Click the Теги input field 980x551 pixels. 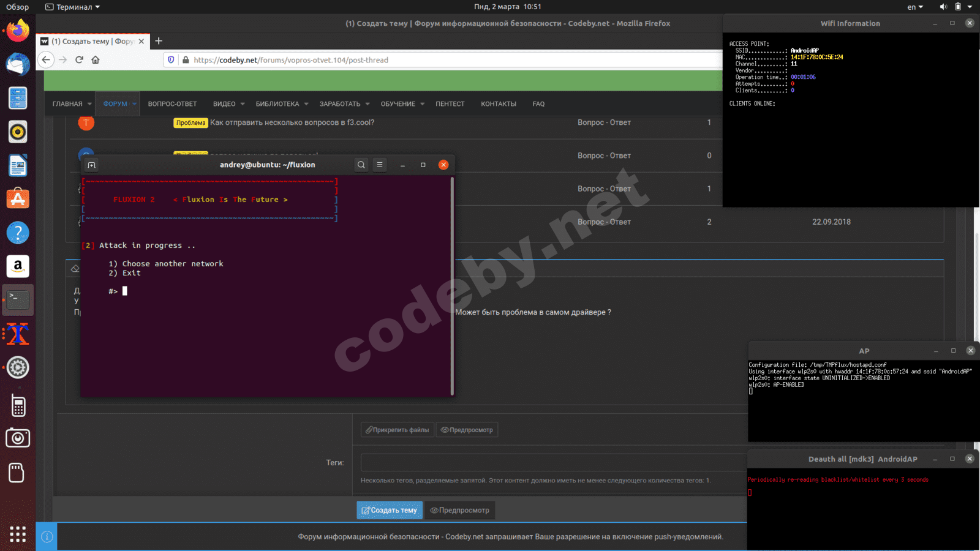pyautogui.click(x=554, y=462)
